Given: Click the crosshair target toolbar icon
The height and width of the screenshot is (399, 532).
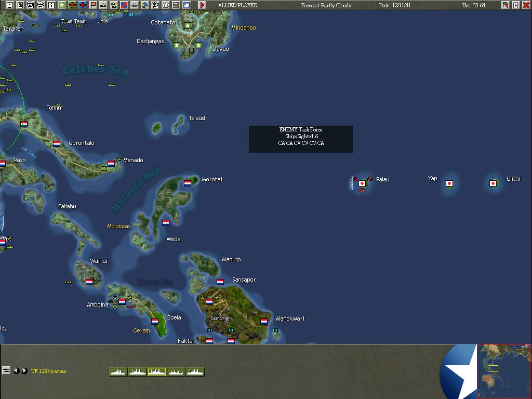Looking at the screenshot, I should [155, 5].
